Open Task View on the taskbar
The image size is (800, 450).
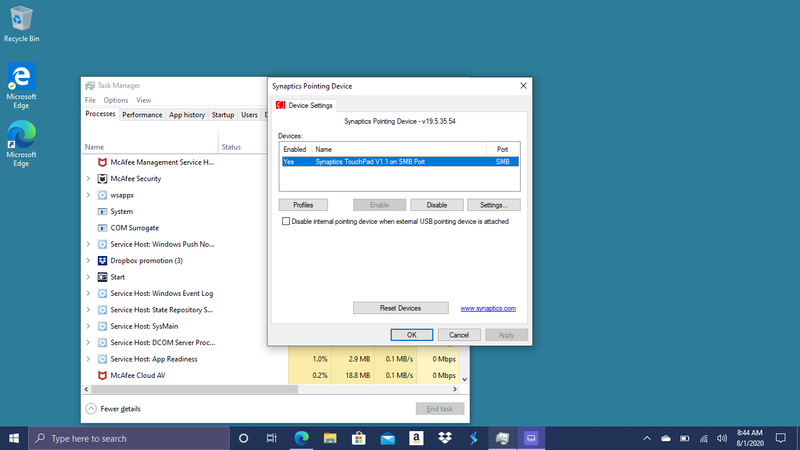pyautogui.click(x=271, y=438)
